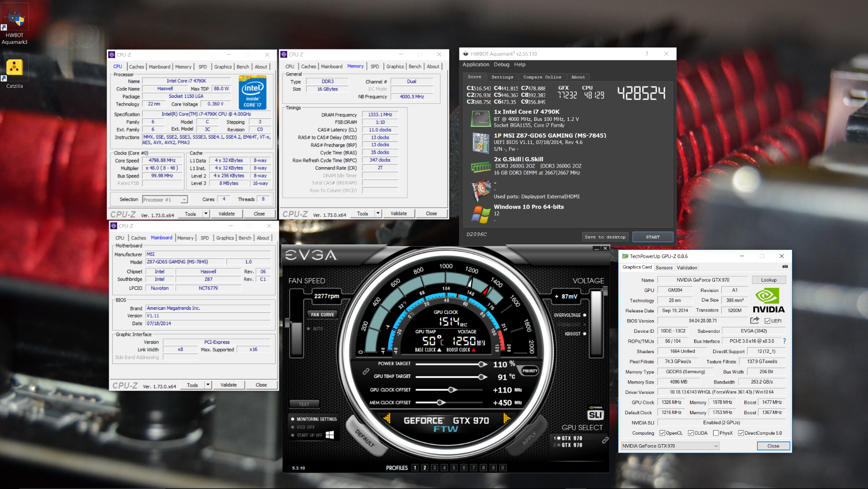Image resolution: width=868 pixels, height=489 pixels.
Task: Toggle the UEFI checkbox in GPU-Z
Action: (767, 321)
